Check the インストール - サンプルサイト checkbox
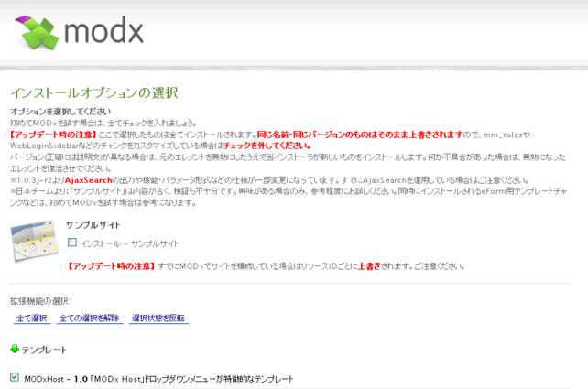Viewport: 588px width, 389px height. click(x=72, y=243)
